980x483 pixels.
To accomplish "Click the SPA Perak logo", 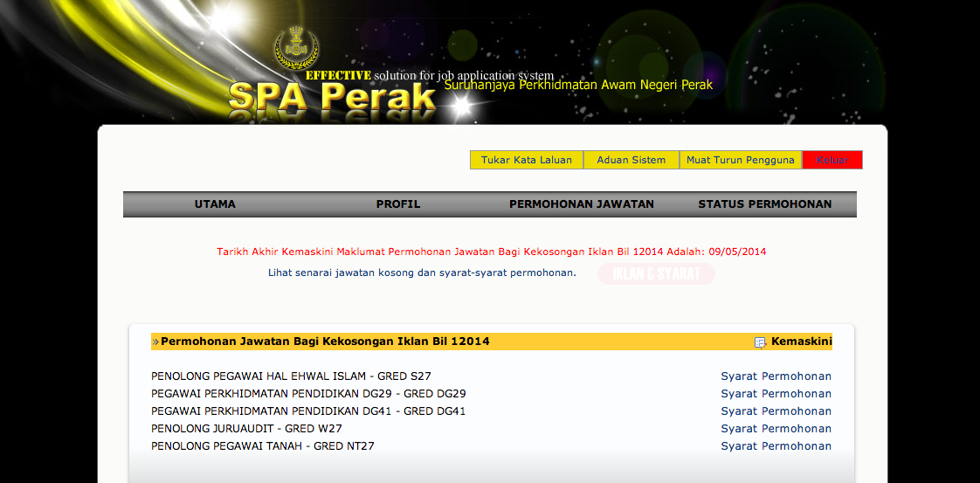I will 332,98.
